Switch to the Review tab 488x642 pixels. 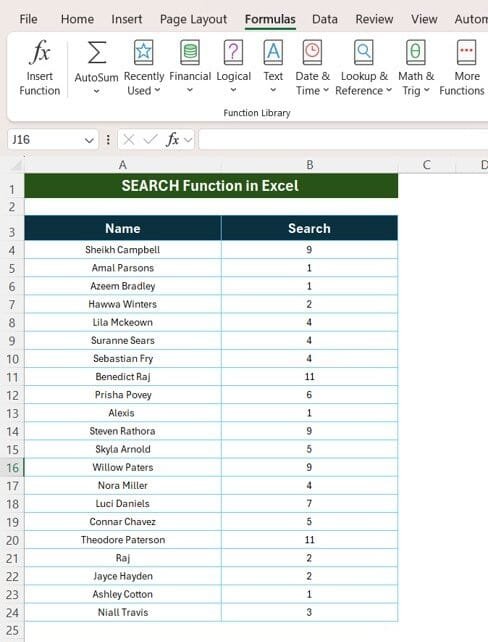coord(374,19)
